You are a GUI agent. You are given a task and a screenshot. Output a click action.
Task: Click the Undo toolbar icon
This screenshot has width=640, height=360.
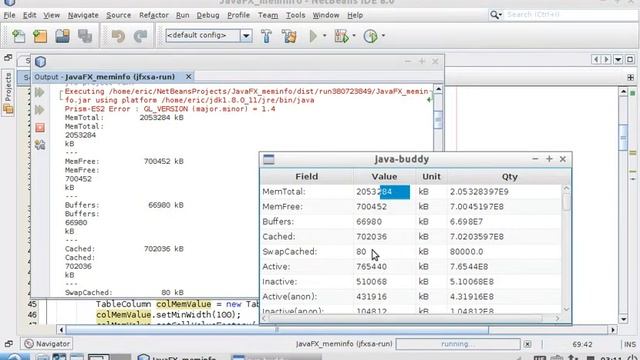(x=118, y=36)
